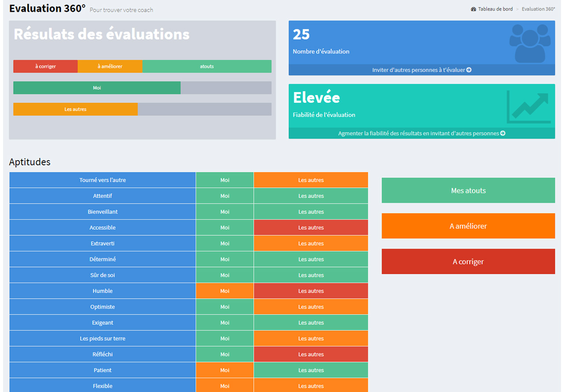Select the Bienveillant aptitude cell
The height and width of the screenshot is (392, 565).
point(102,212)
